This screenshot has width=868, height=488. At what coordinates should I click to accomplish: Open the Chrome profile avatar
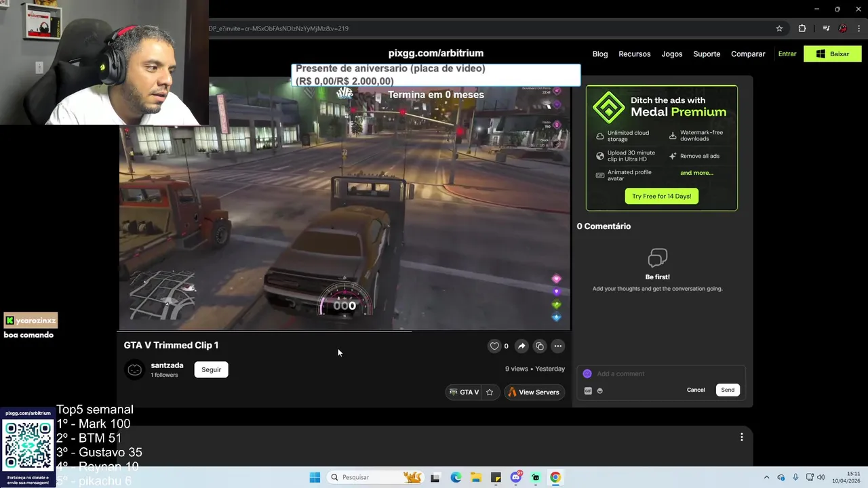pyautogui.click(x=843, y=28)
